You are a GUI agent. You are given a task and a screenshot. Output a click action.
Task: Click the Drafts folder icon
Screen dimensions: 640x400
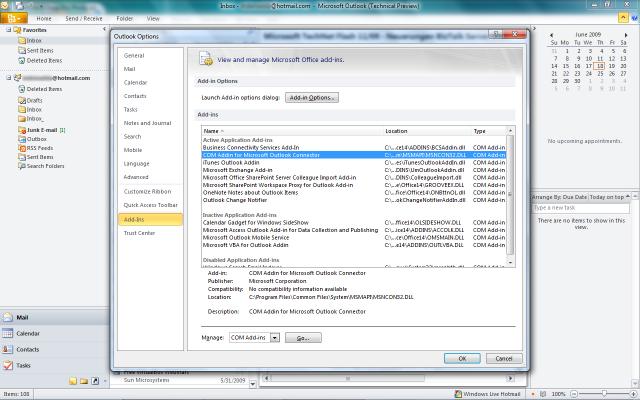(22, 100)
